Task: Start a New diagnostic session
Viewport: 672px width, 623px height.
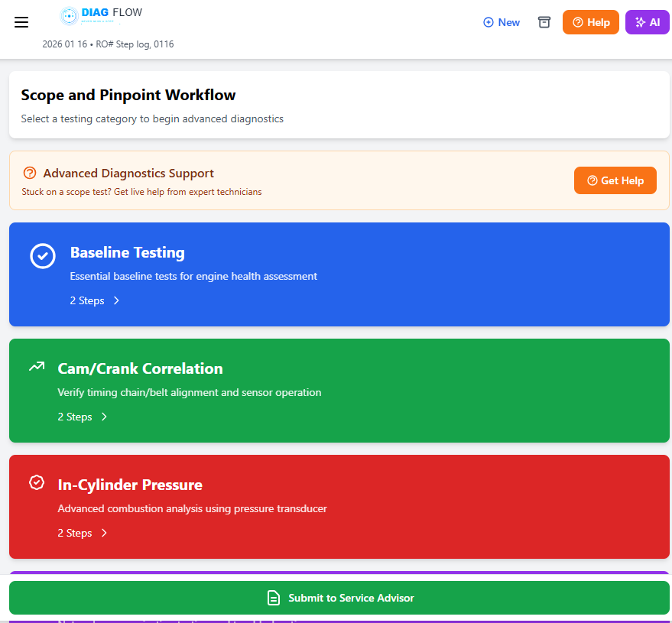Action: coord(502,22)
